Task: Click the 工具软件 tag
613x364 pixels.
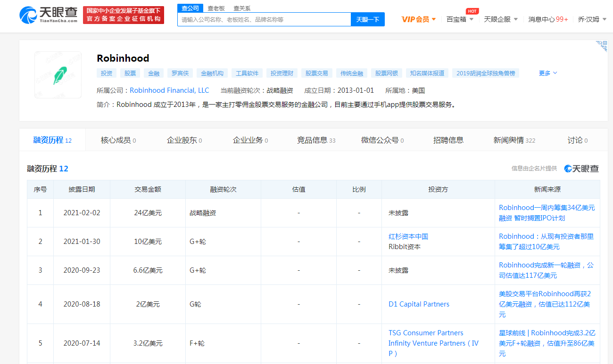Action: 247,73
